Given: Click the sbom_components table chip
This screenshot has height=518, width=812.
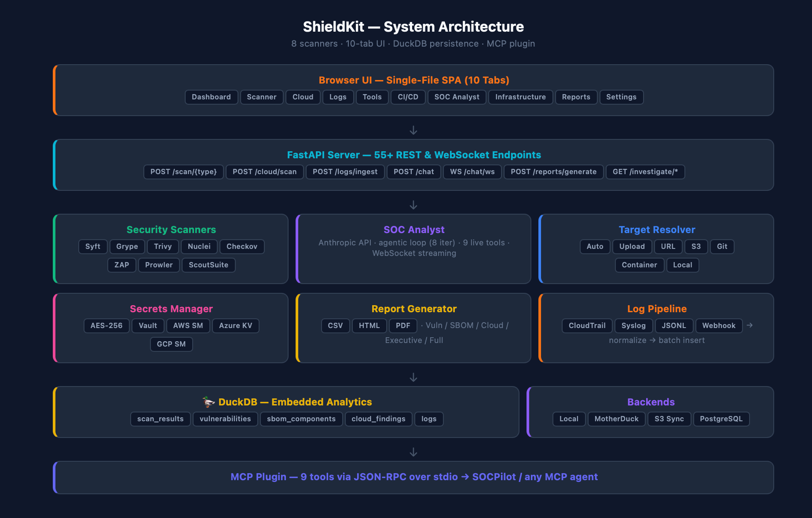Looking at the screenshot, I should click(301, 419).
